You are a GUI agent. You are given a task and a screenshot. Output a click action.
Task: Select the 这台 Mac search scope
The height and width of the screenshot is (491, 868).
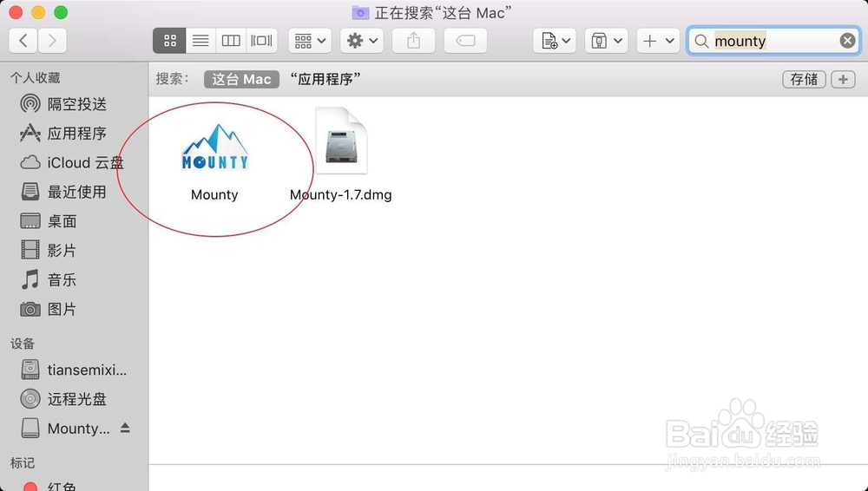(x=241, y=79)
